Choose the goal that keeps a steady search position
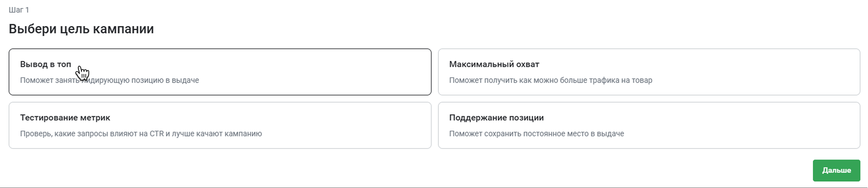Viewport: 868px width, 188px height. [649, 125]
